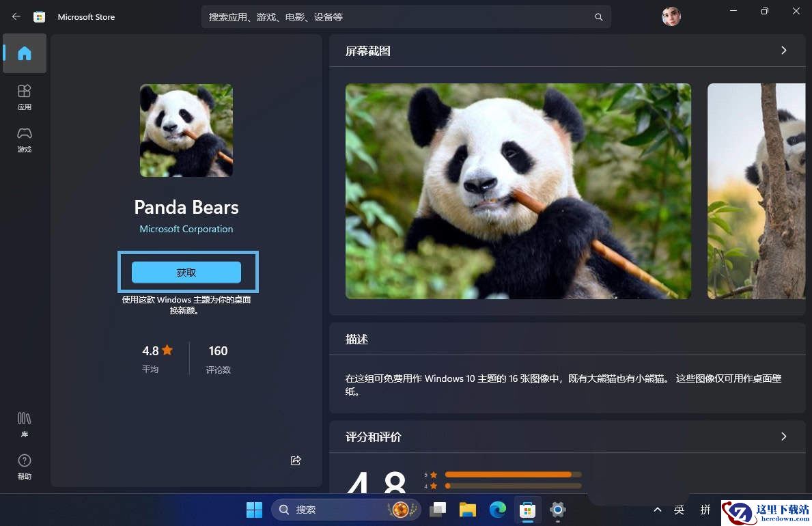
Task: Open the Microsoft Corporation publisher link
Action: pos(186,229)
